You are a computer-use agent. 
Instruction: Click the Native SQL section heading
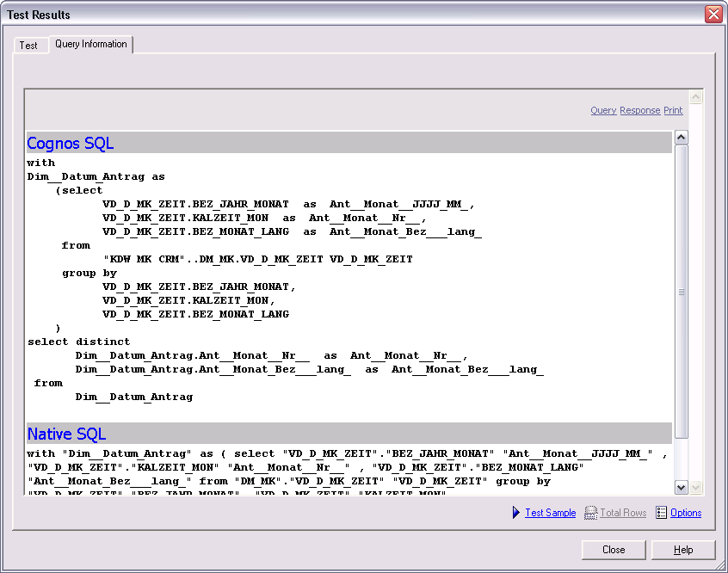[x=67, y=434]
